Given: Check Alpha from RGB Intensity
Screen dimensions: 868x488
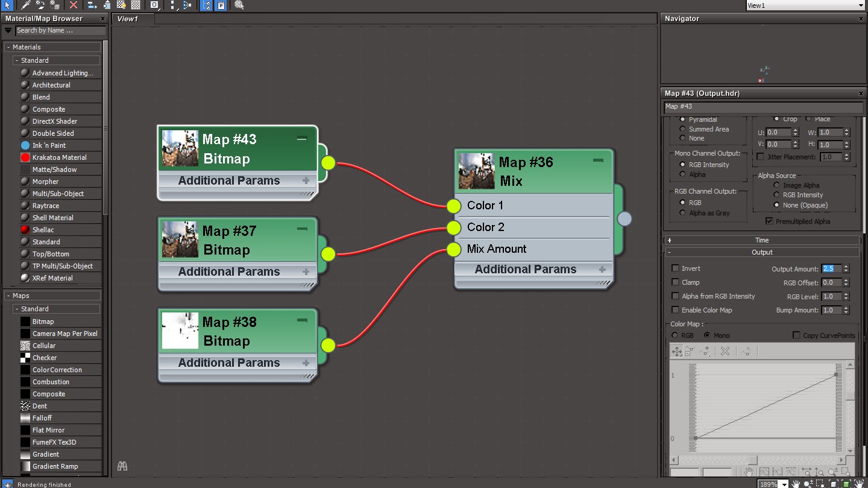Looking at the screenshot, I should [676, 296].
